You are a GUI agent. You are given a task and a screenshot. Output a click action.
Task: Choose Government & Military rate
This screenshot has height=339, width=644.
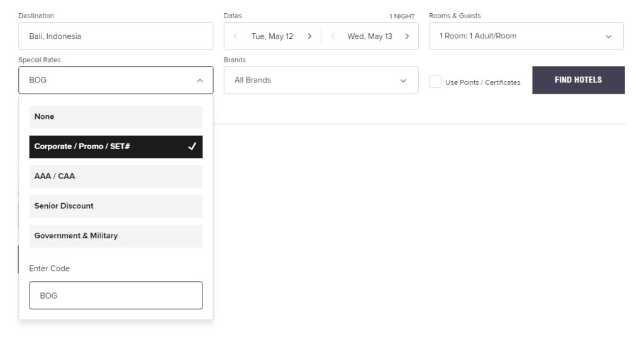coord(116,236)
